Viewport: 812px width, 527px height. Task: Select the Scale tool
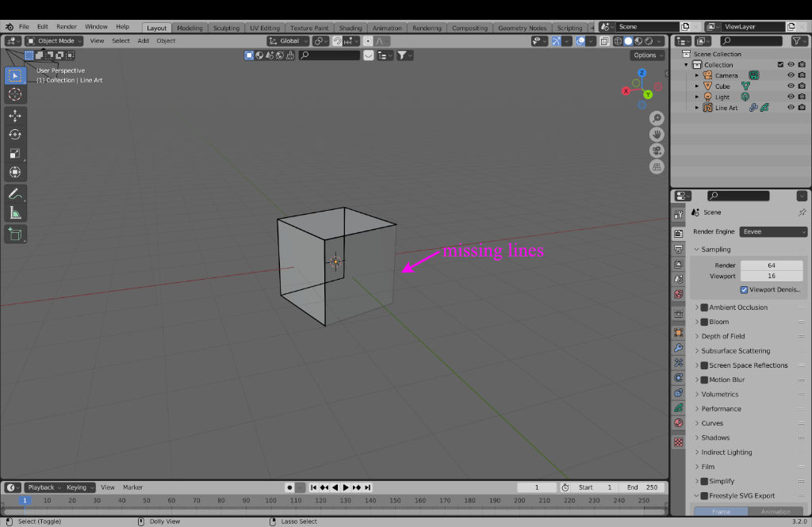coord(15,153)
